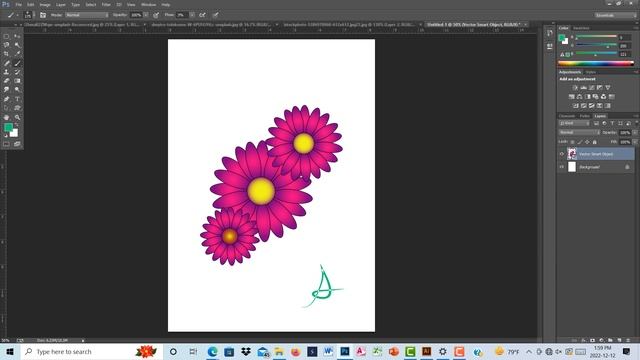
Task: Select the Hand tool
Action: [x=6, y=118]
